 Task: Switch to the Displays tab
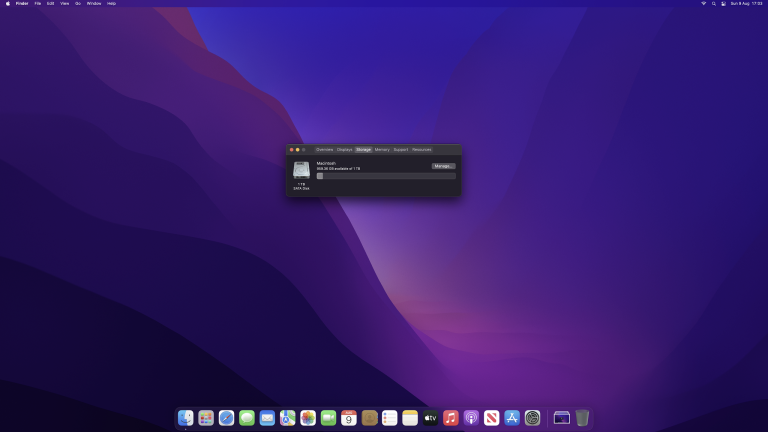click(344, 149)
